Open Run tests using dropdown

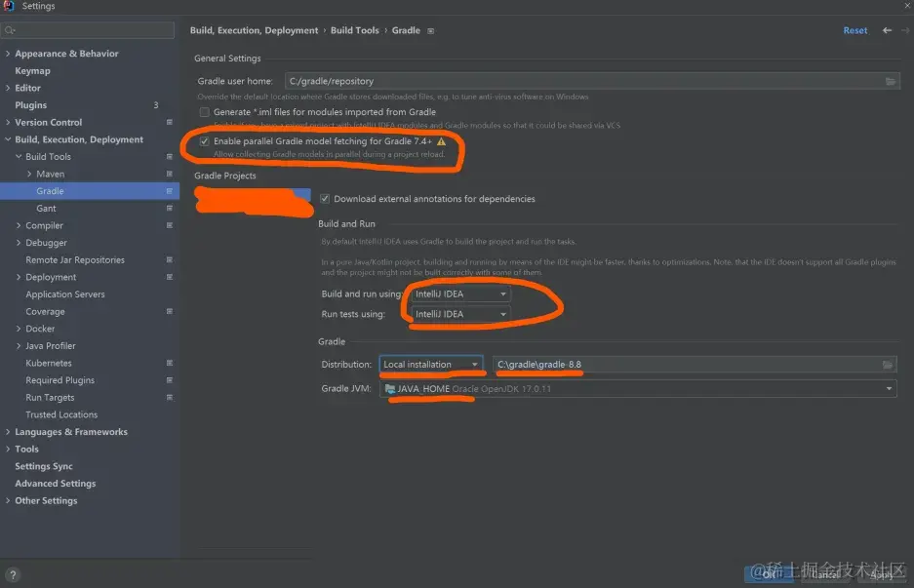coord(459,314)
